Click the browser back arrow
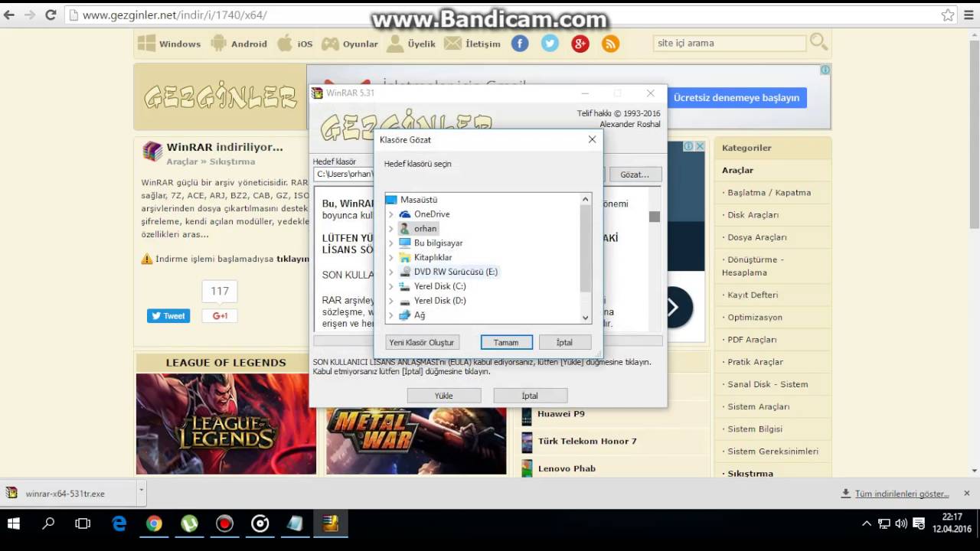Viewport: 980px width, 551px height. pos(9,15)
